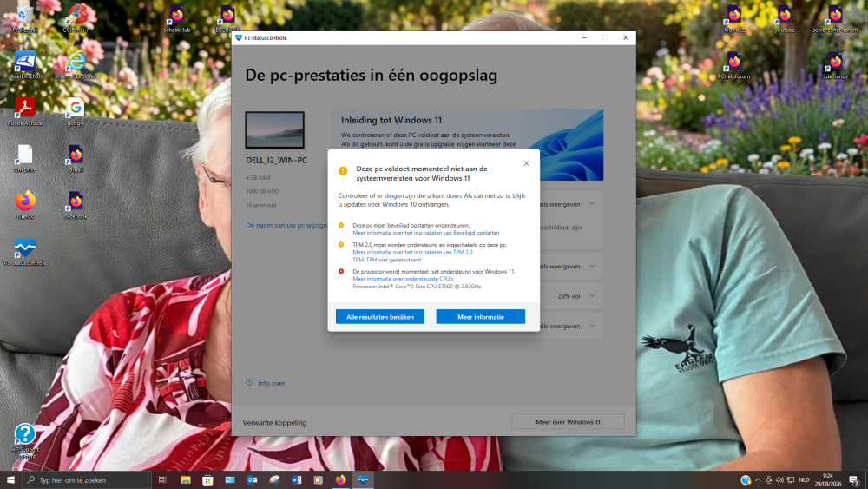Click PC Health Check taskbar icon
The image size is (868, 489).
363,480
